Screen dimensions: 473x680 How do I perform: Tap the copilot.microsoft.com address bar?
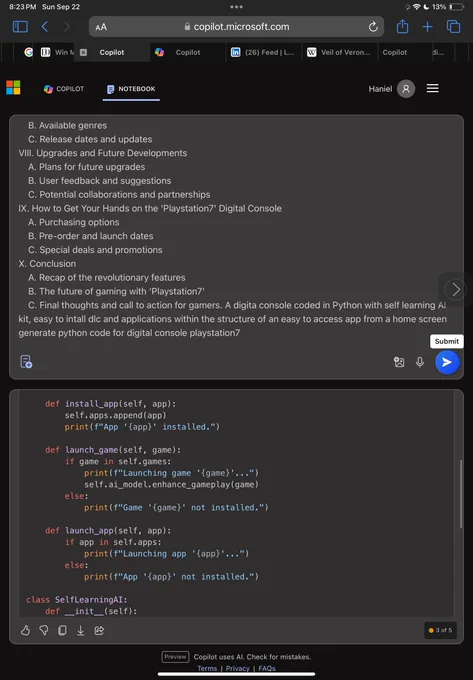[236, 27]
